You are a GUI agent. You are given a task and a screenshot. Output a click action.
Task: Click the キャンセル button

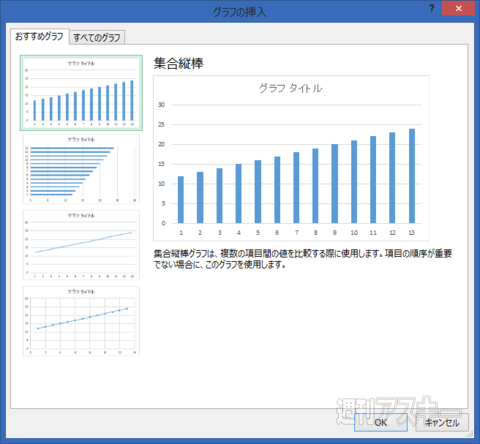[x=442, y=422]
